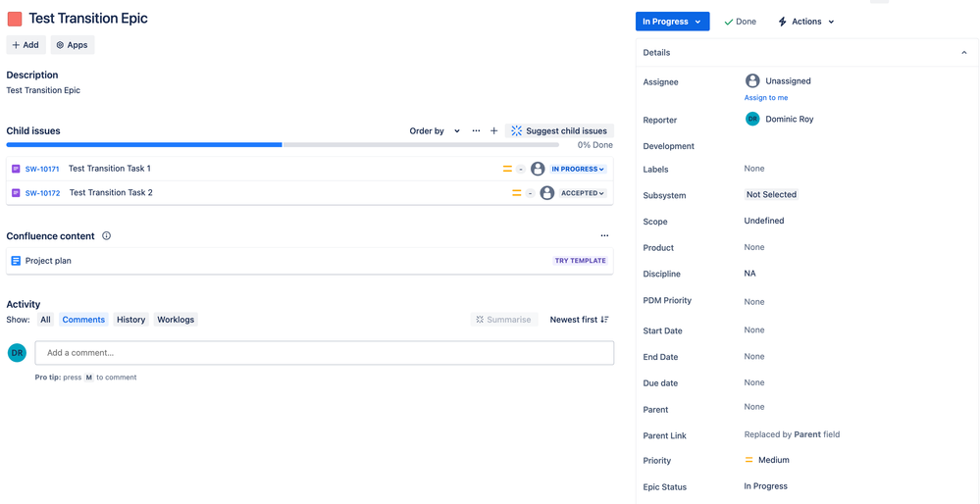The image size is (980, 504).
Task: Click the child issues progress bar
Action: pos(283,145)
